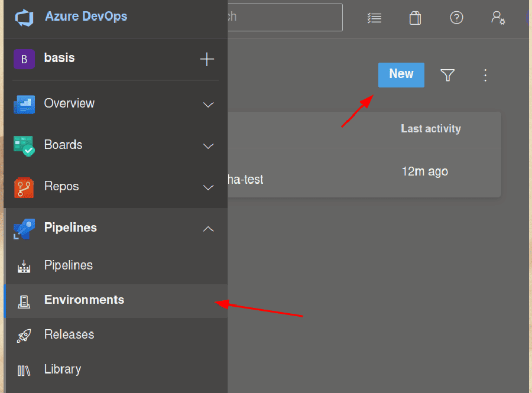Toggle the filter funnel icon
532x393 pixels.
point(447,75)
